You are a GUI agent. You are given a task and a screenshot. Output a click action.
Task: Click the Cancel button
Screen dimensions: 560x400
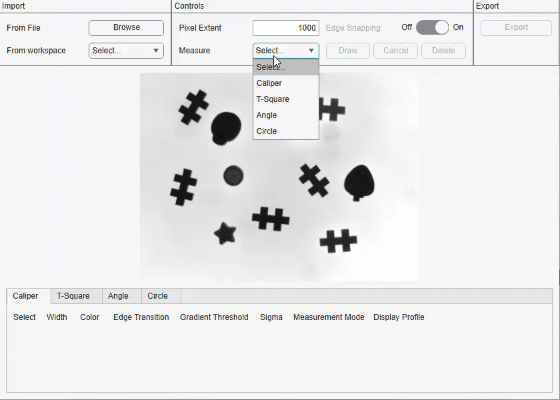[x=395, y=51]
